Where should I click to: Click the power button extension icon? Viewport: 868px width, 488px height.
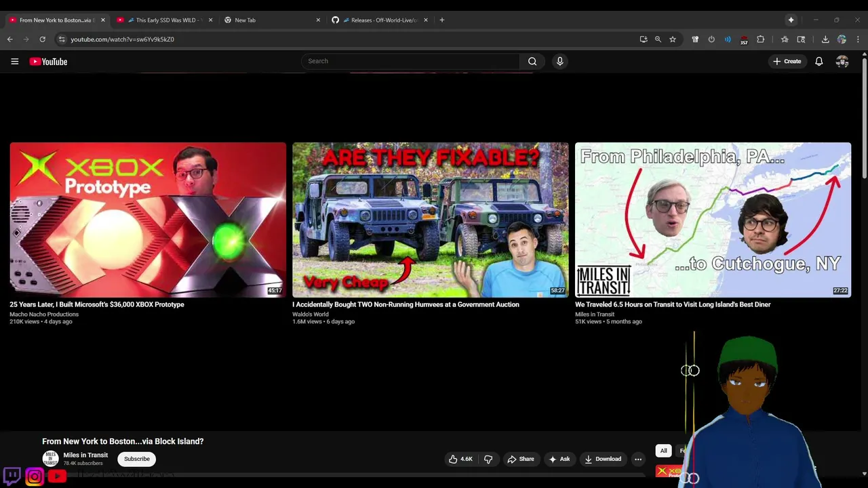(711, 39)
